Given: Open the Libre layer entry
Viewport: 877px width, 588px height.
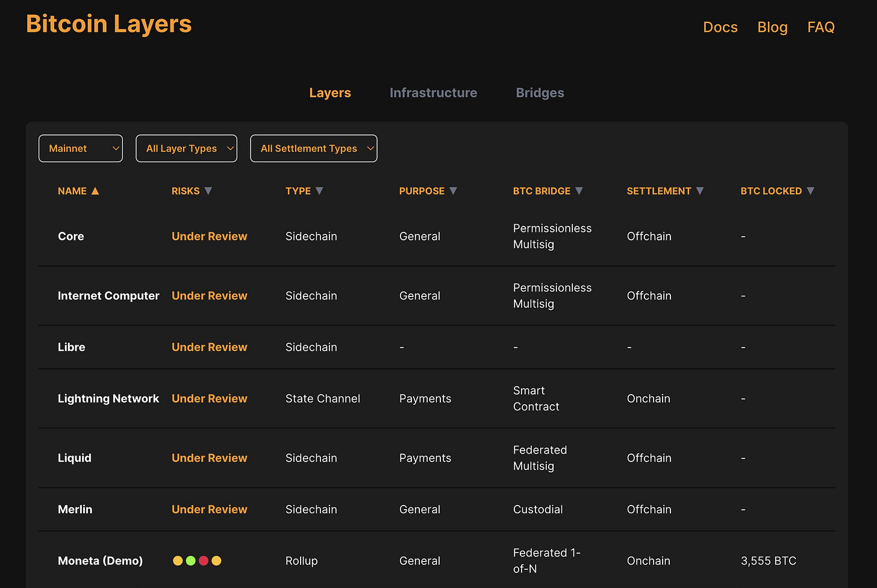Looking at the screenshot, I should pyautogui.click(x=72, y=347).
